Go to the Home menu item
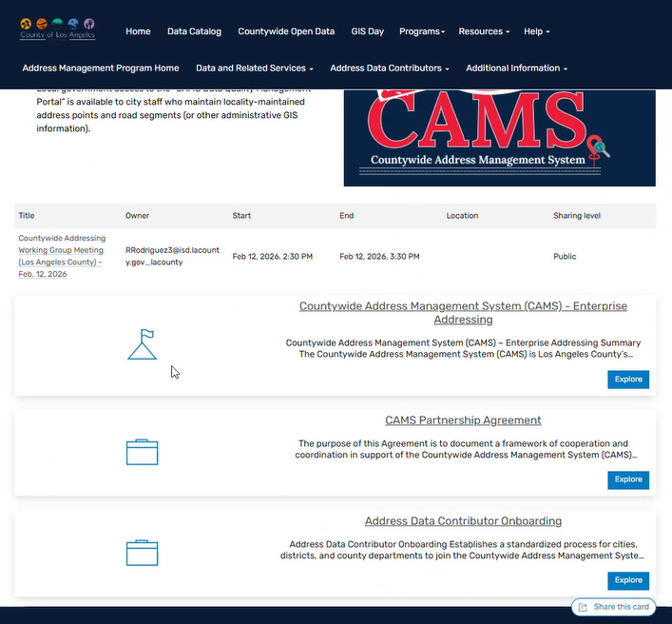Screen dimensions: 672x624 [138, 31]
